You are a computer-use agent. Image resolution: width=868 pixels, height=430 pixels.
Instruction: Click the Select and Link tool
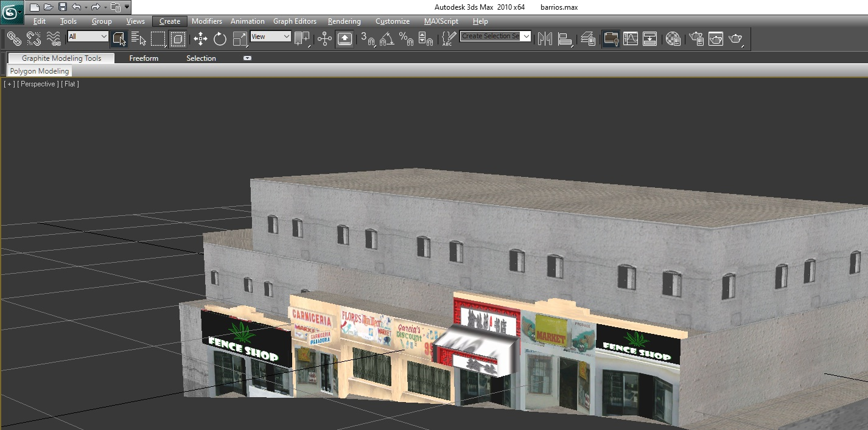(x=14, y=39)
